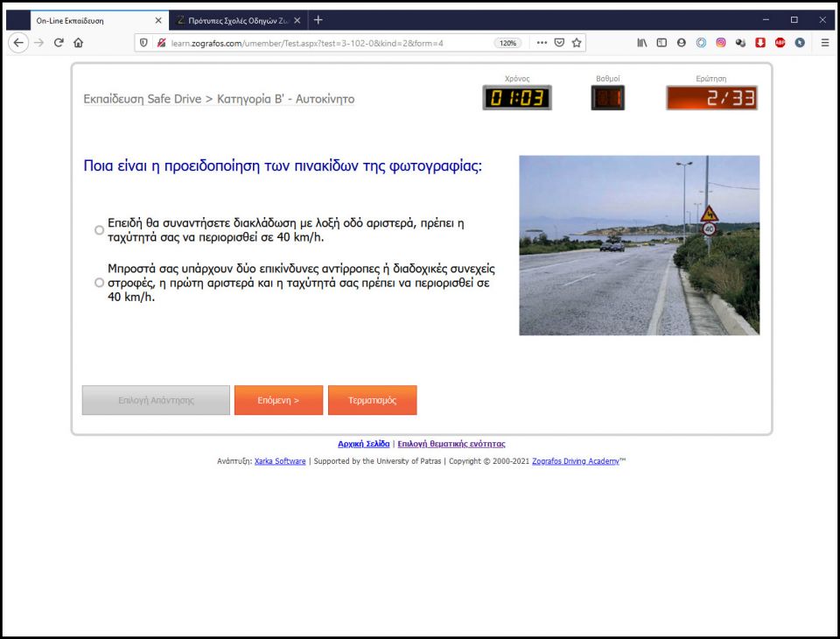The height and width of the screenshot is (639, 840).
Task: Open a new browser tab
Action: click(318, 20)
